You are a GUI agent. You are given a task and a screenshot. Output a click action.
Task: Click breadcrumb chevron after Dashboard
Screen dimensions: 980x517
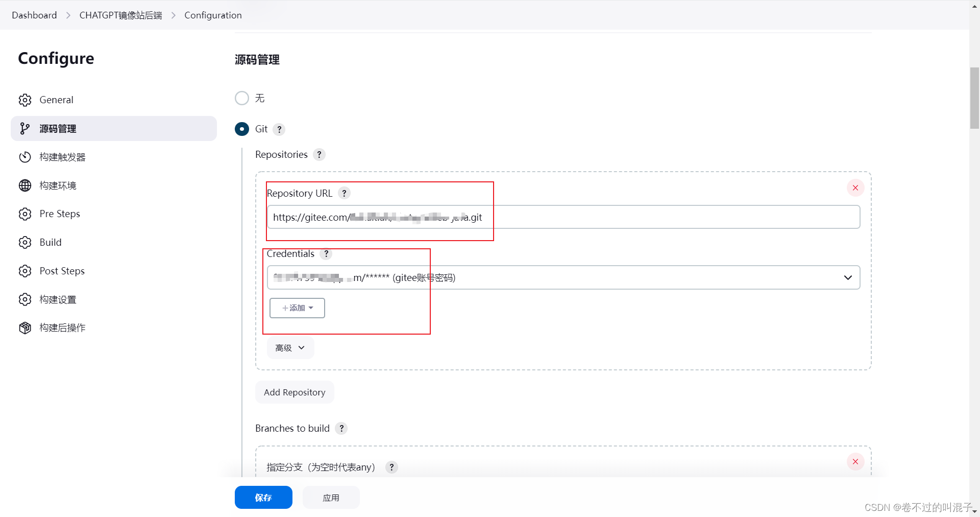tap(68, 15)
